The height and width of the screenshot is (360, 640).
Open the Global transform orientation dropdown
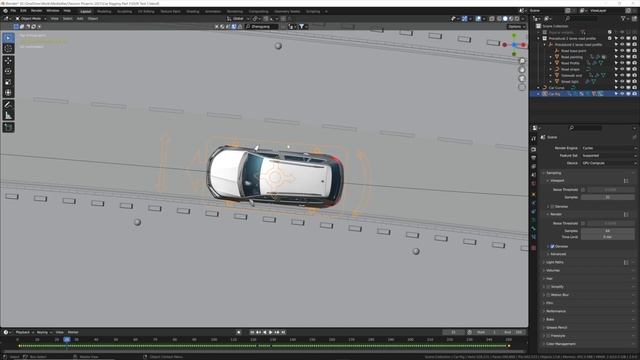[238, 18]
